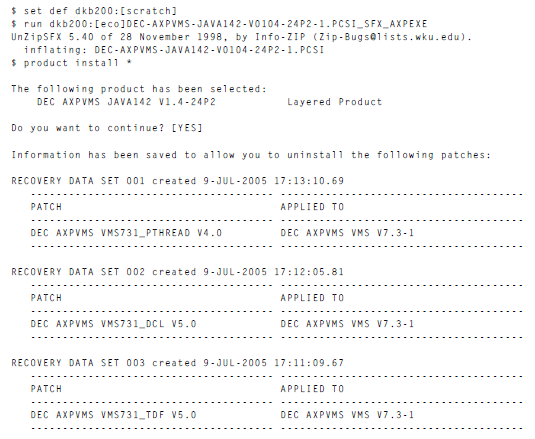
Task: Click APPLIED TO header under set 002
Action: tap(312, 297)
